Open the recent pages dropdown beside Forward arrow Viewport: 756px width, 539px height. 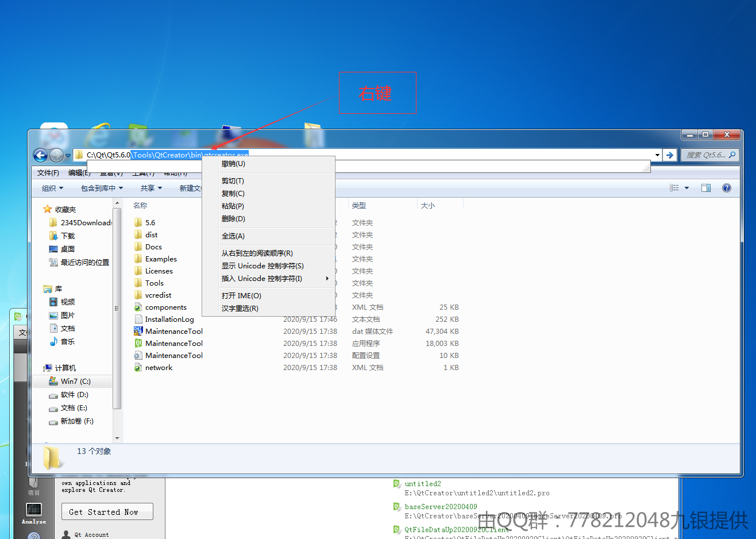pyautogui.click(x=68, y=155)
